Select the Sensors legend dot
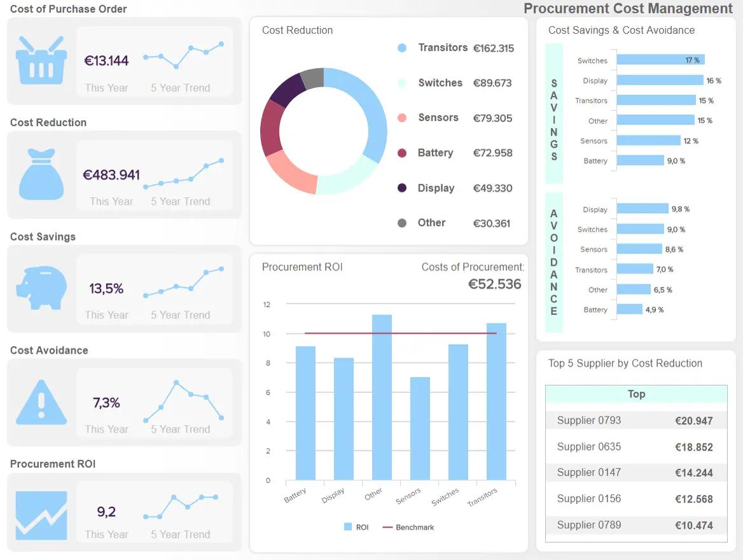 point(402,118)
